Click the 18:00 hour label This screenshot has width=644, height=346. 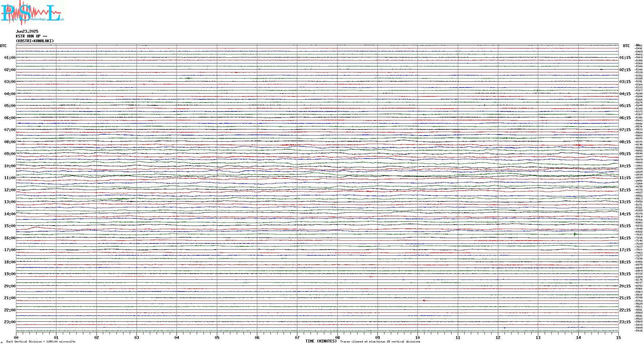tap(10, 262)
